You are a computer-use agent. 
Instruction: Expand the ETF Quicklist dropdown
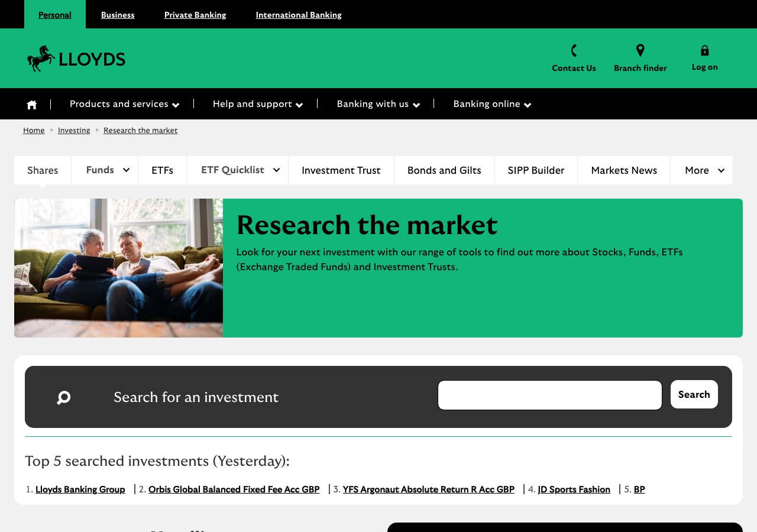[237, 170]
